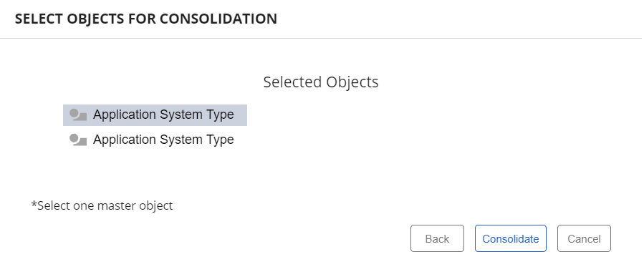Image resolution: width=644 pixels, height=272 pixels.
Task: Click the Selected Objects heading
Action: click(x=321, y=82)
